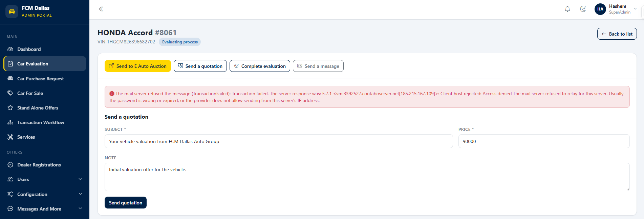Click the Stand Alone Offers star icon
This screenshot has height=219, width=644.
point(10,108)
